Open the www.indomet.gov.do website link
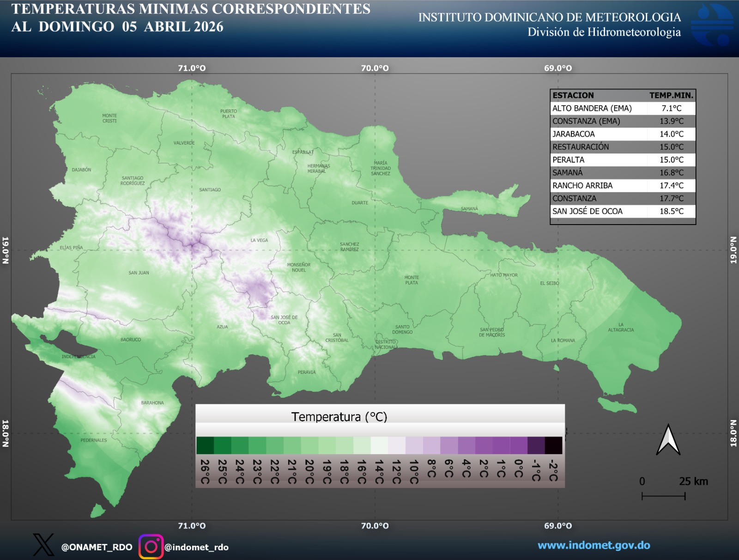The width and height of the screenshot is (739, 560). point(594,545)
